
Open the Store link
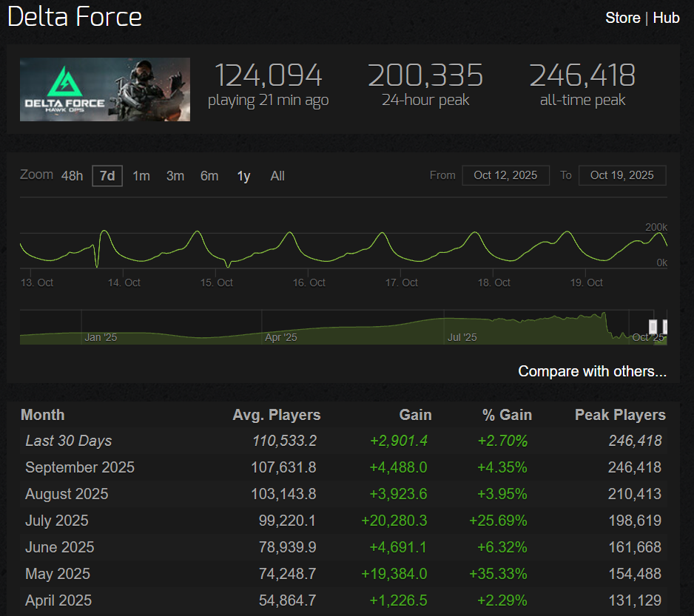(x=622, y=18)
